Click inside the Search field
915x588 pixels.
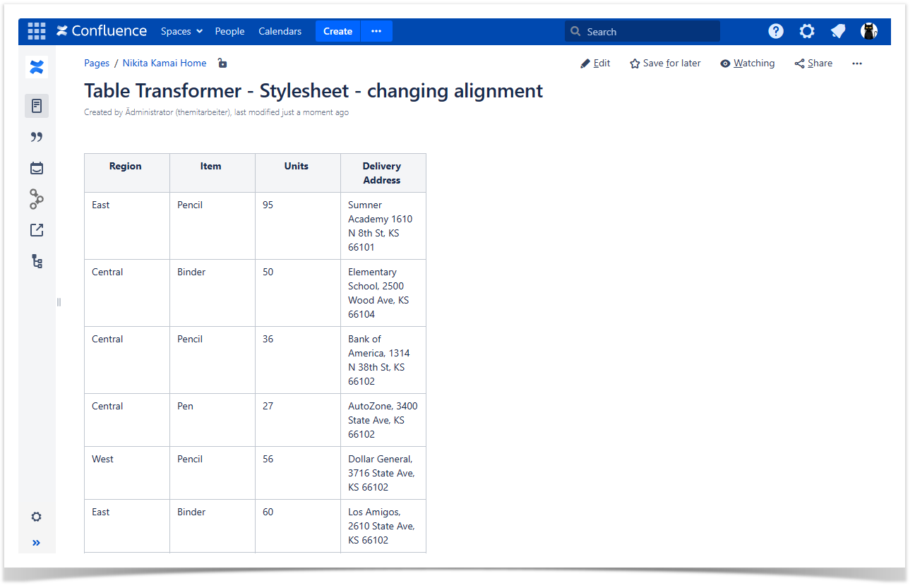[x=650, y=32]
